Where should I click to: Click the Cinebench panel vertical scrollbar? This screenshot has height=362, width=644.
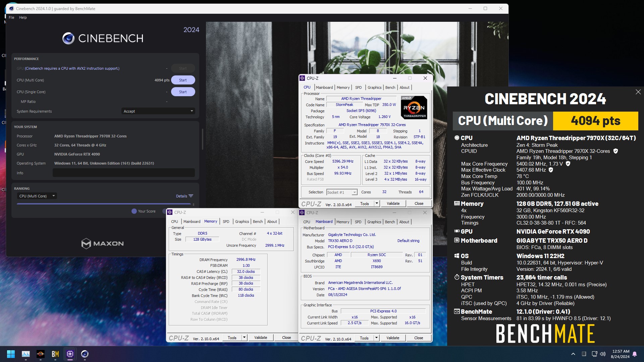click(202, 139)
